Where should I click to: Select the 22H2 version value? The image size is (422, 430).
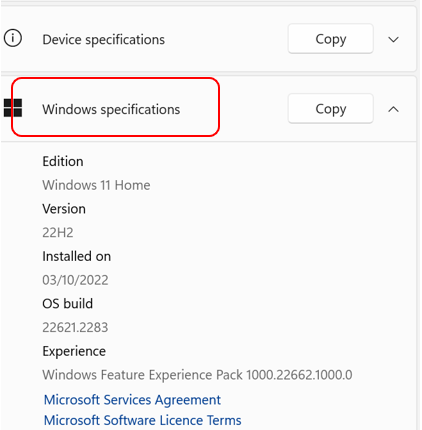click(x=58, y=233)
